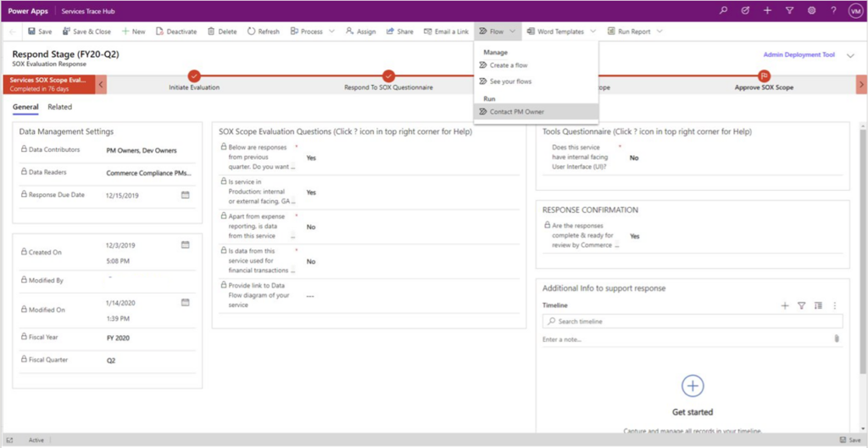Add a timeline record with the plus icon
Image resolution: width=868 pixels, height=448 pixels.
[784, 305]
